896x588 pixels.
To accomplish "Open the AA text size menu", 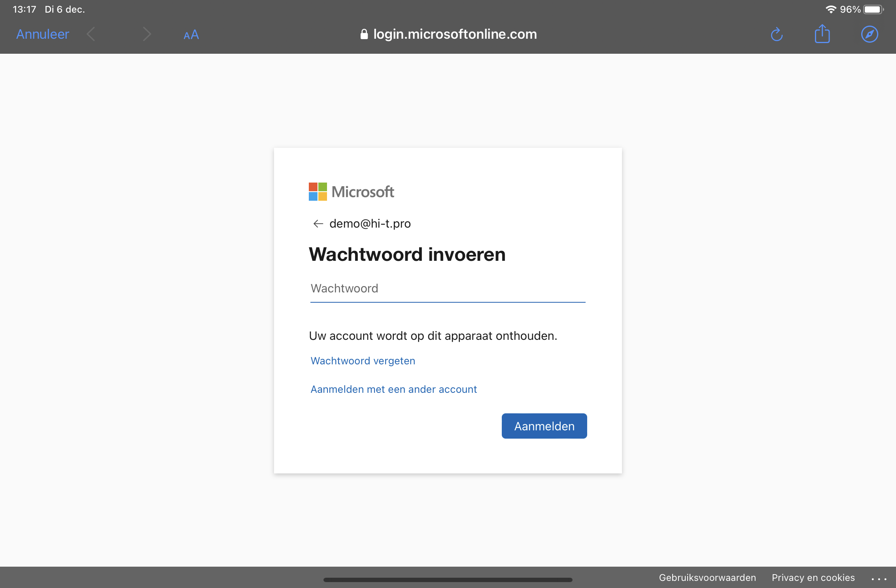I will tap(191, 35).
